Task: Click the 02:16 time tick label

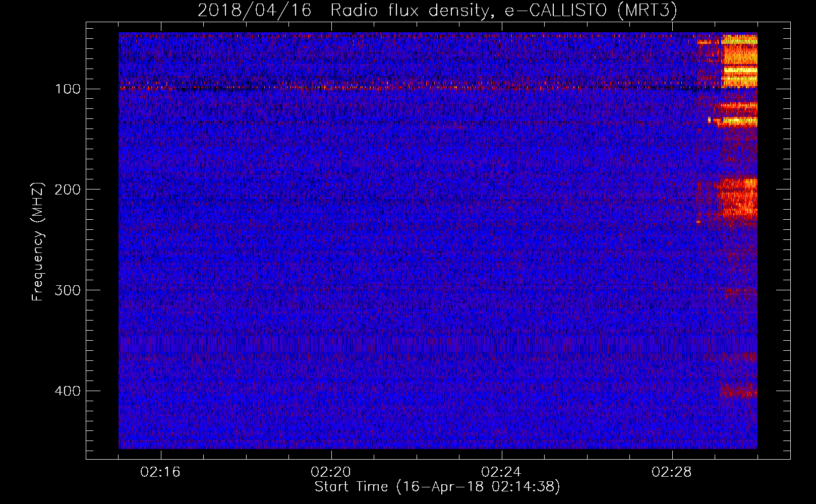Action: [161, 472]
